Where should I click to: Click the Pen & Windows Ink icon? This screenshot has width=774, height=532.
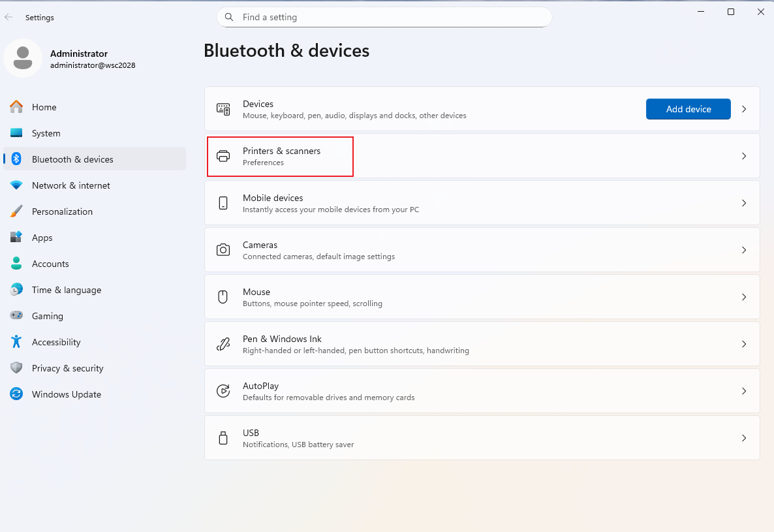pos(223,344)
